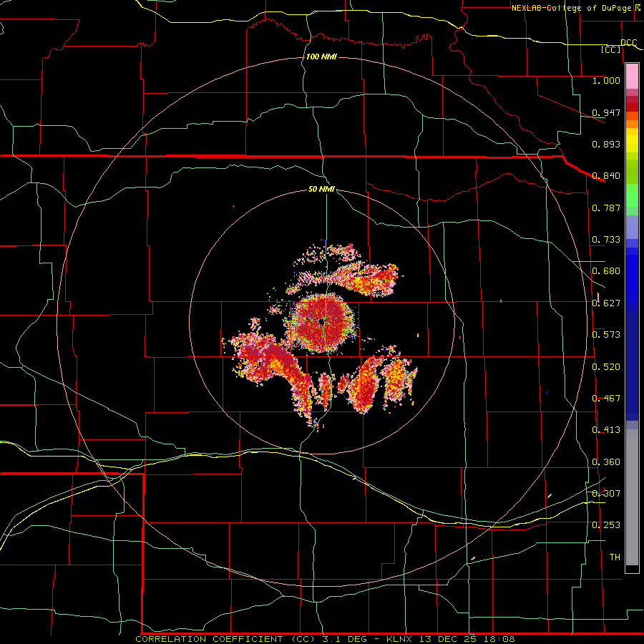Click the dark blue segment of the color bar
Viewport: 644px width, 644px height.
click(632, 366)
